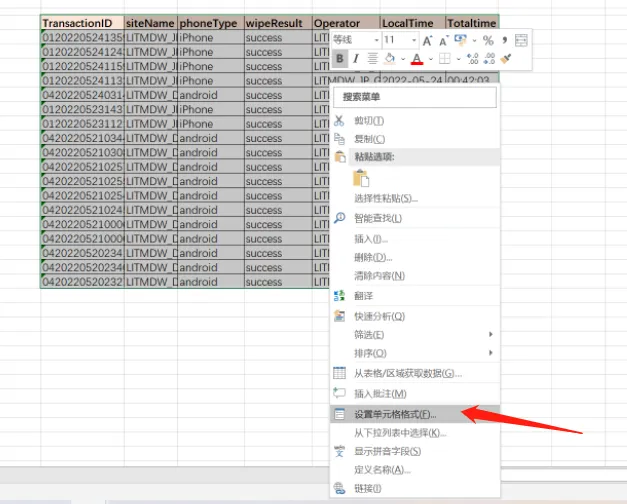The image size is (627, 504).
Task: Select the Format Painter brush icon
Action: point(505,59)
